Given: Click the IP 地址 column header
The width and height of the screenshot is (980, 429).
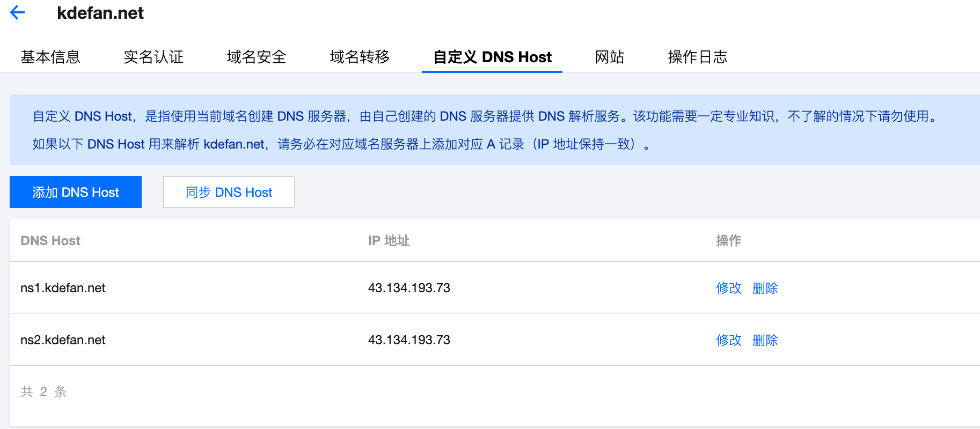Looking at the screenshot, I should [389, 241].
